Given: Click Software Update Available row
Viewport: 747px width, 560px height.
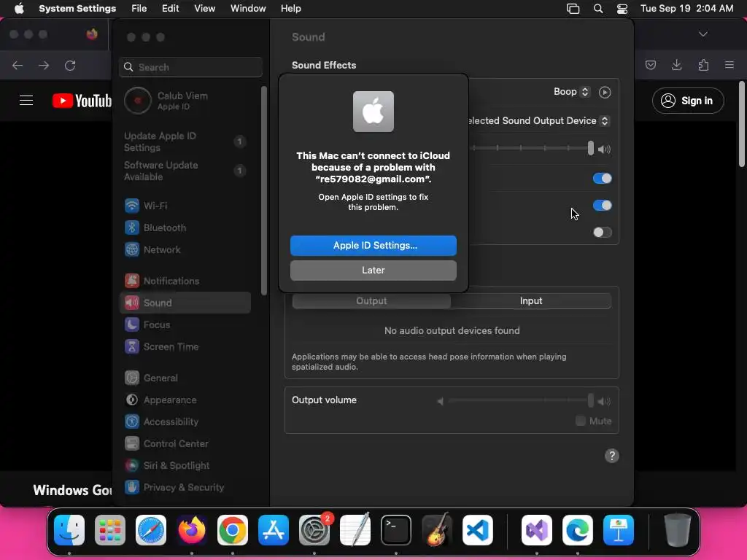Looking at the screenshot, I should pos(185,171).
